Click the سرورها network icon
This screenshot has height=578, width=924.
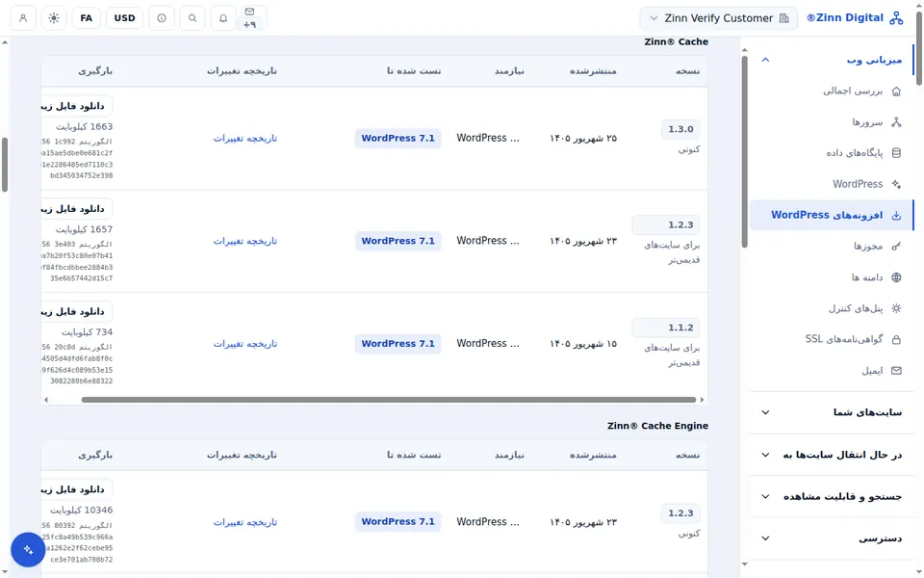click(x=896, y=122)
